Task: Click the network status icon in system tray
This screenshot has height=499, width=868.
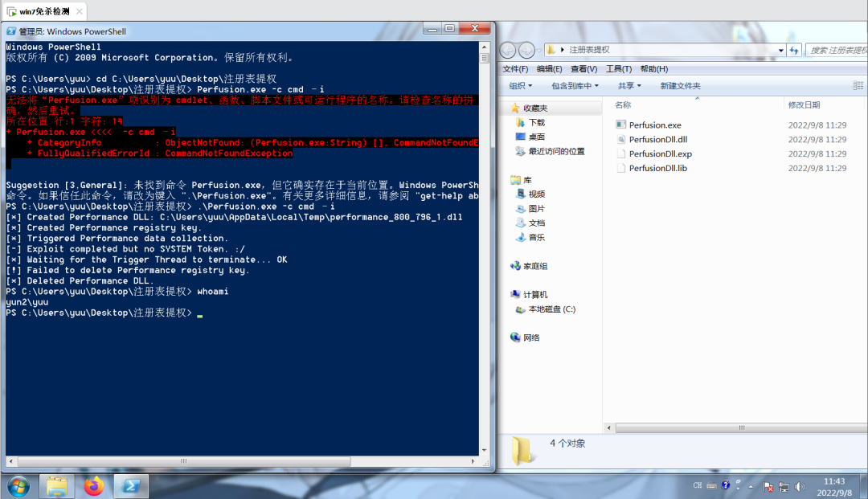Action: [x=784, y=485]
